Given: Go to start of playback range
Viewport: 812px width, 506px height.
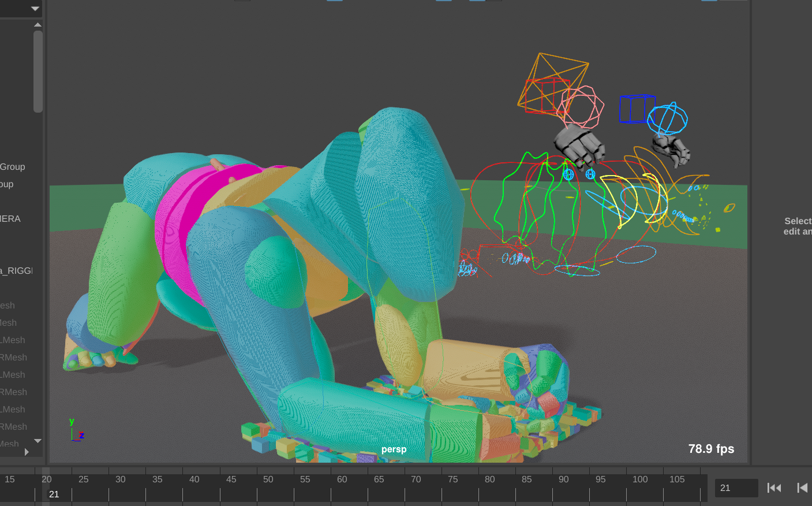Looking at the screenshot, I should 774,488.
